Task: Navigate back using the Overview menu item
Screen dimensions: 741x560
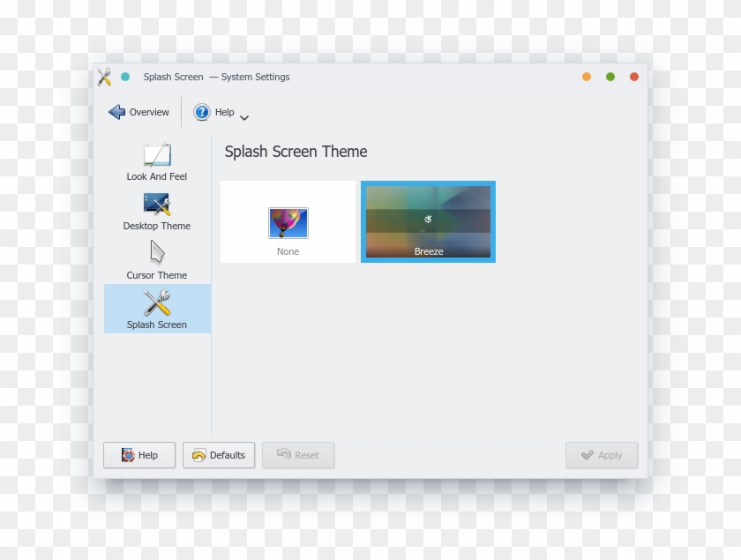Action: [138, 112]
